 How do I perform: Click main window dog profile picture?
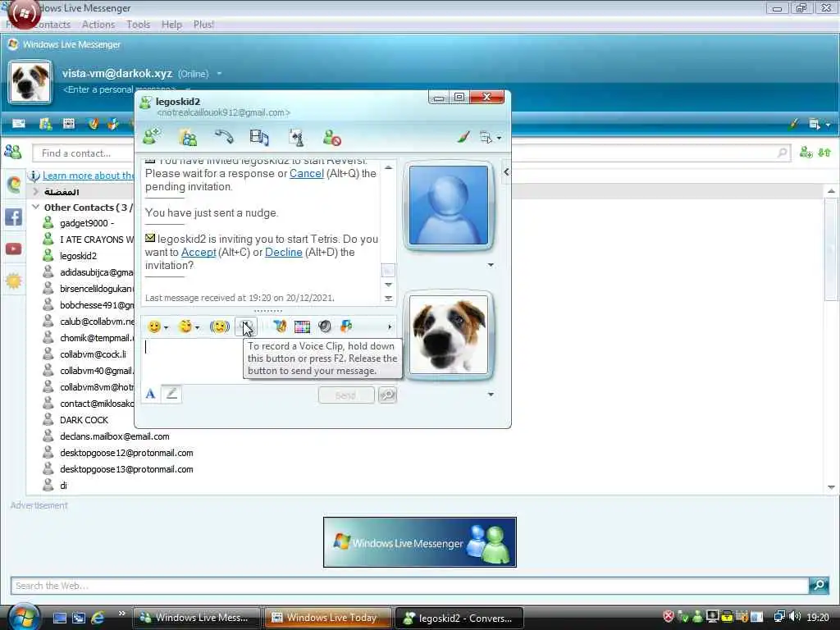[x=30, y=83]
